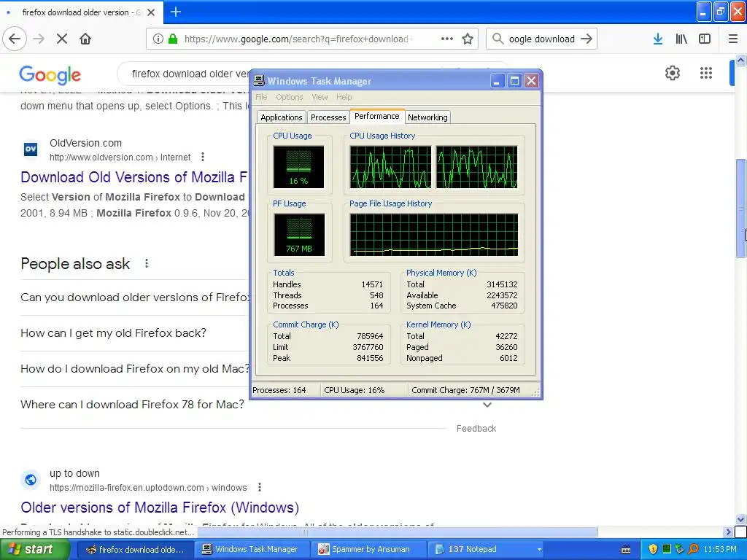Viewport: 747px width, 560px height.
Task: Click the green padlock security icon
Action: [173, 39]
